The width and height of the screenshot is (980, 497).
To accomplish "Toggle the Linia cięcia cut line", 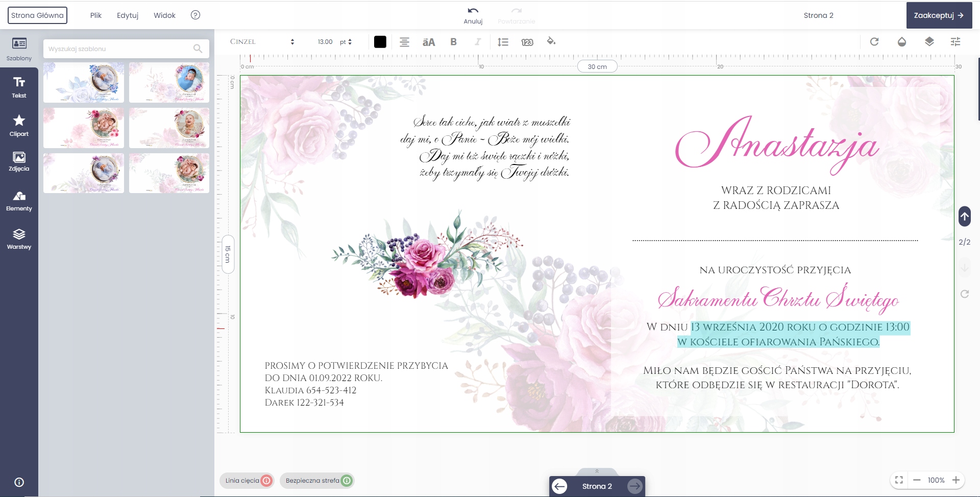I will coord(266,481).
